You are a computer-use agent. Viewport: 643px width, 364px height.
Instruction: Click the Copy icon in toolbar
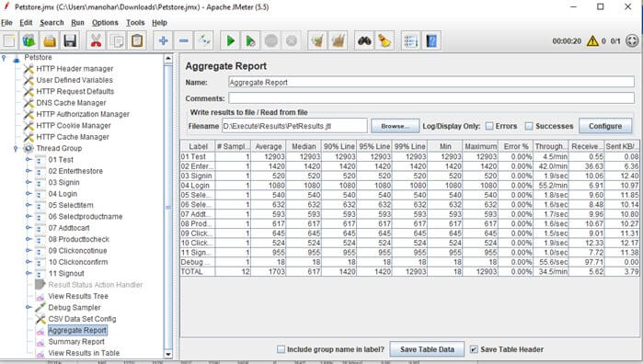tap(117, 41)
